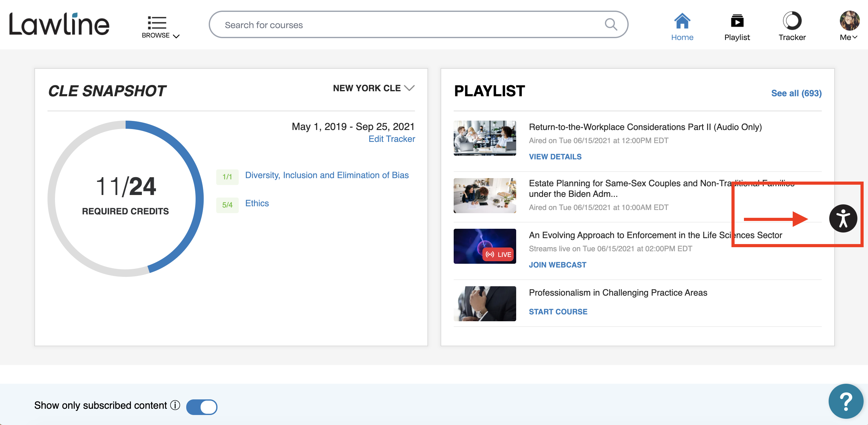Viewport: 868px width, 425px height.
Task: Open Professionalism in Challenging Practice Areas title
Action: [x=618, y=292]
